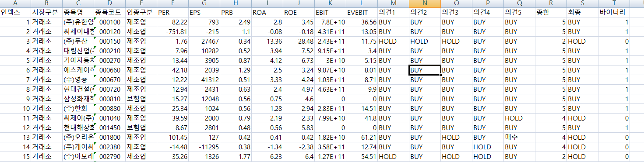Click the 바이너리 header cell

(614, 12)
